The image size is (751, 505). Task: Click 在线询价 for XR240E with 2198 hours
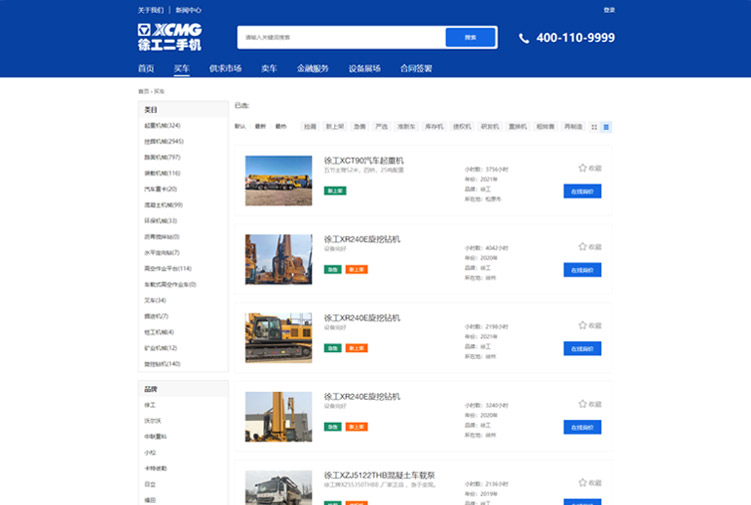click(582, 348)
